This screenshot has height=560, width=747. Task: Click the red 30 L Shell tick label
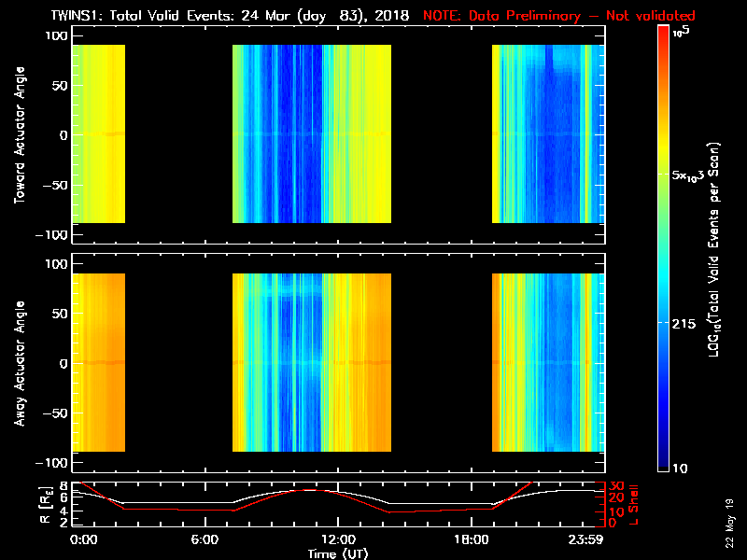click(x=616, y=486)
